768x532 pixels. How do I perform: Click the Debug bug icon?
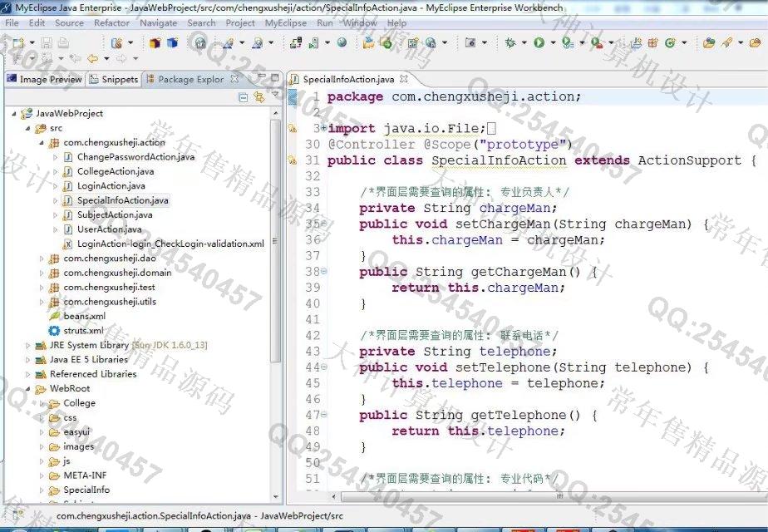tap(510, 43)
